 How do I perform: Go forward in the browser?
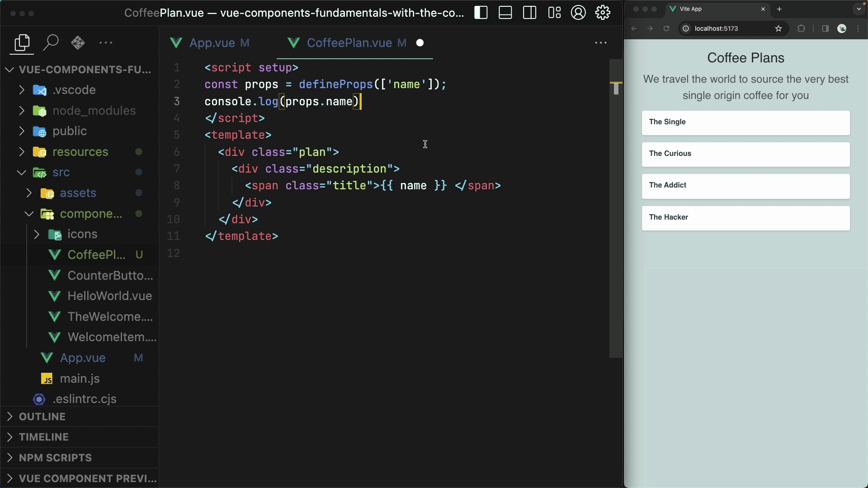tap(650, 28)
